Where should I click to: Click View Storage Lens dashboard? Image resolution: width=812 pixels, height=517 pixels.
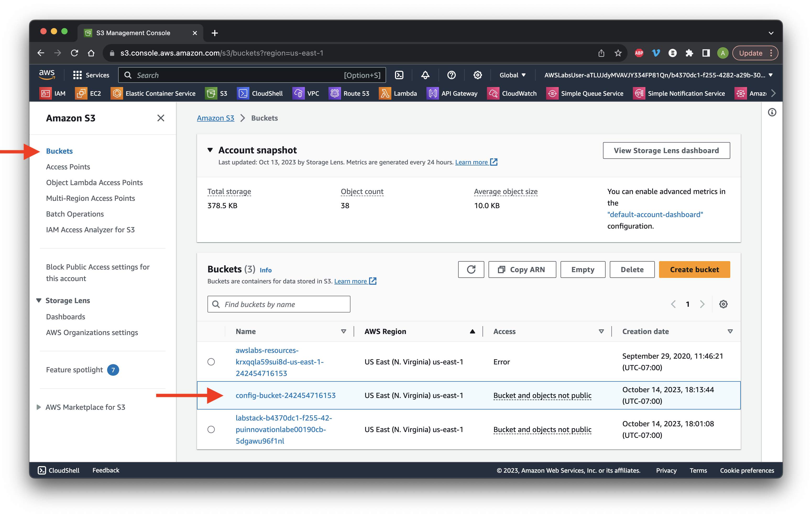coord(666,150)
